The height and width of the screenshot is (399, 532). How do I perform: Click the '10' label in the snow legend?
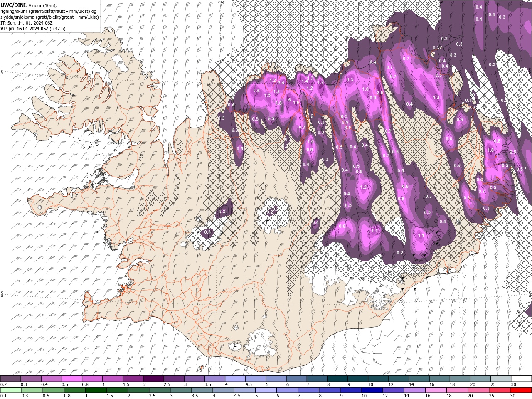pos(370,384)
